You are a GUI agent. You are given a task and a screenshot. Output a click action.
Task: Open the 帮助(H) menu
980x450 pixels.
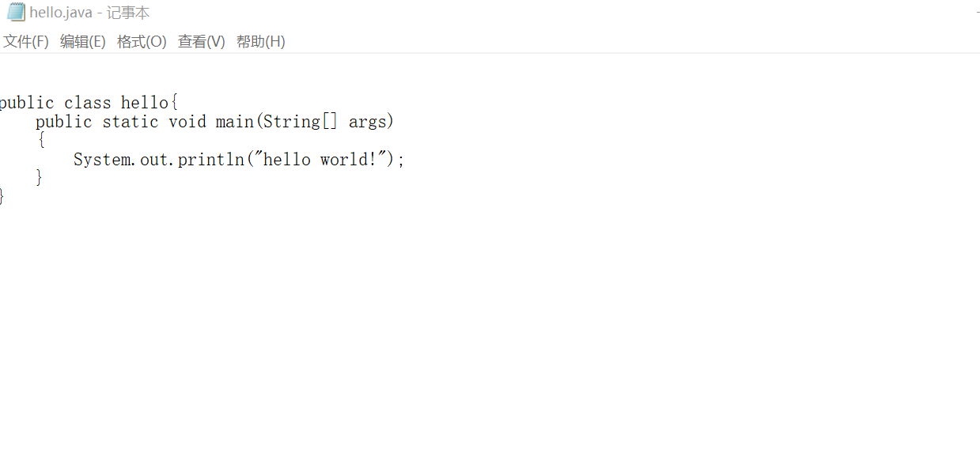(260, 42)
